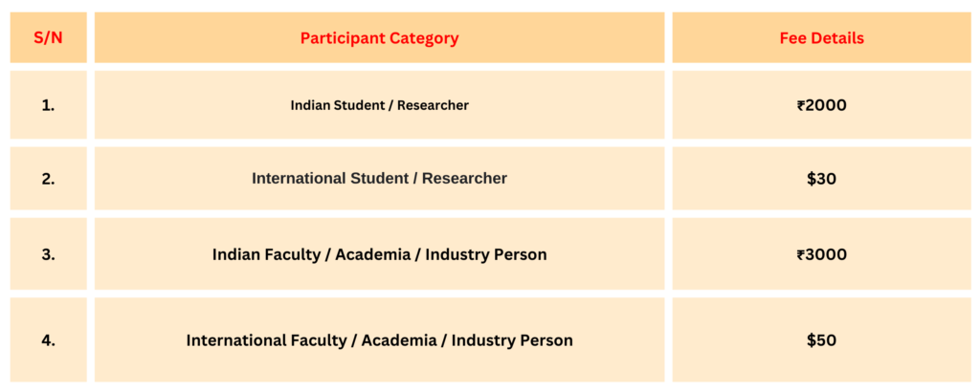Click the S/N column header
The width and height of the screenshot is (980, 392).
48,38
